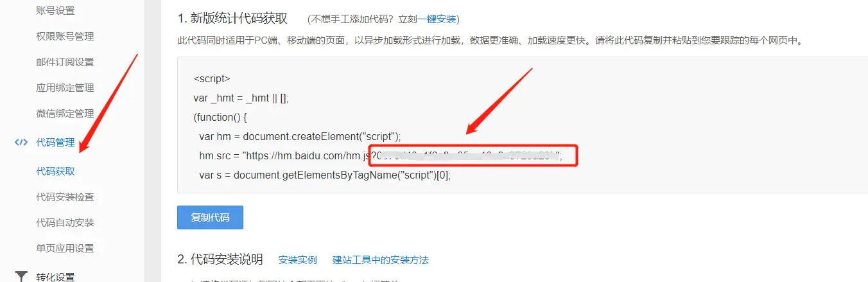This screenshot has height=282, width=868.
Task: Open 单页应用设置 in the sidebar
Action: [65, 248]
